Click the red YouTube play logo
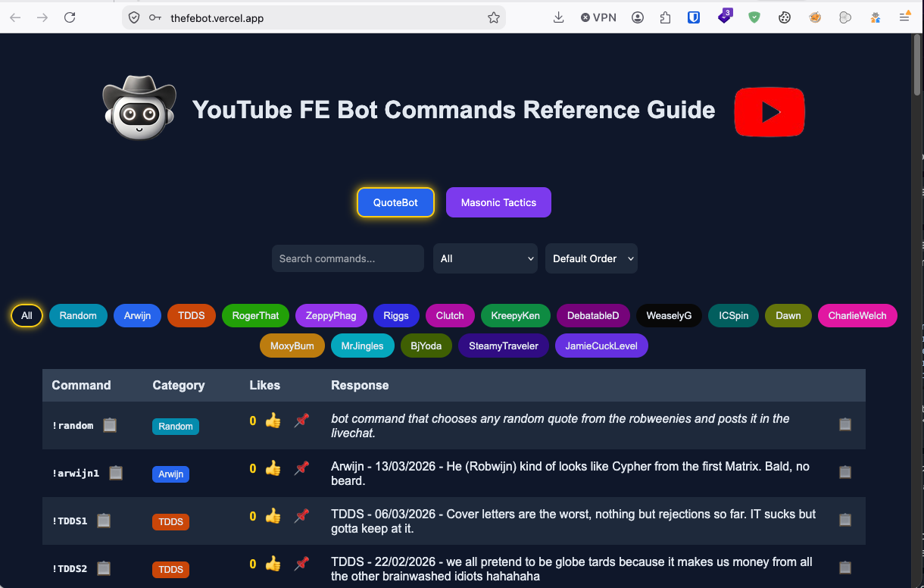The image size is (924, 588). click(x=769, y=112)
